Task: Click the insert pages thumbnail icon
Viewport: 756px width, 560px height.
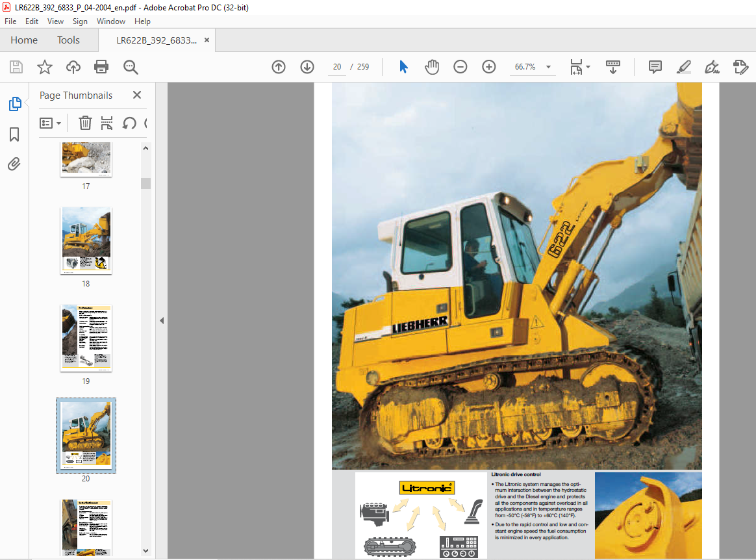Action: pos(107,123)
